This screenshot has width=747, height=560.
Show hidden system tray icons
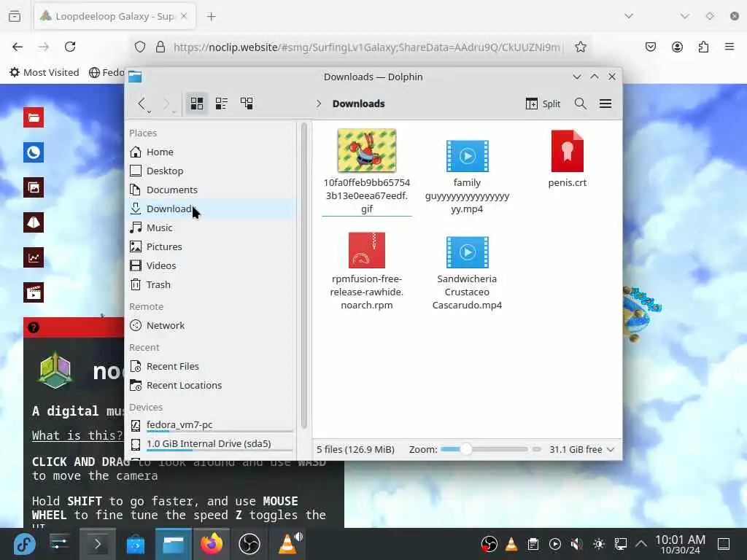[x=641, y=544]
